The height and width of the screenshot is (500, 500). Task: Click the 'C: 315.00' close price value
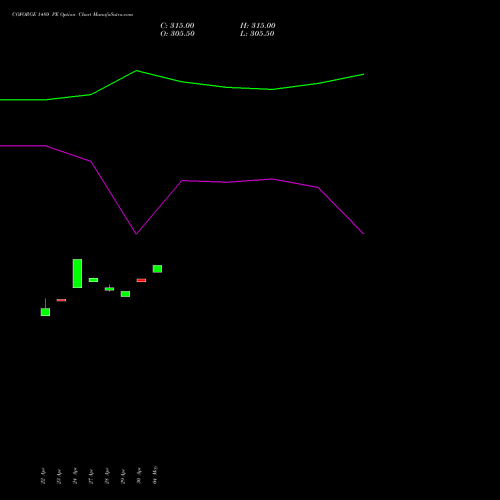pyautogui.click(x=177, y=26)
